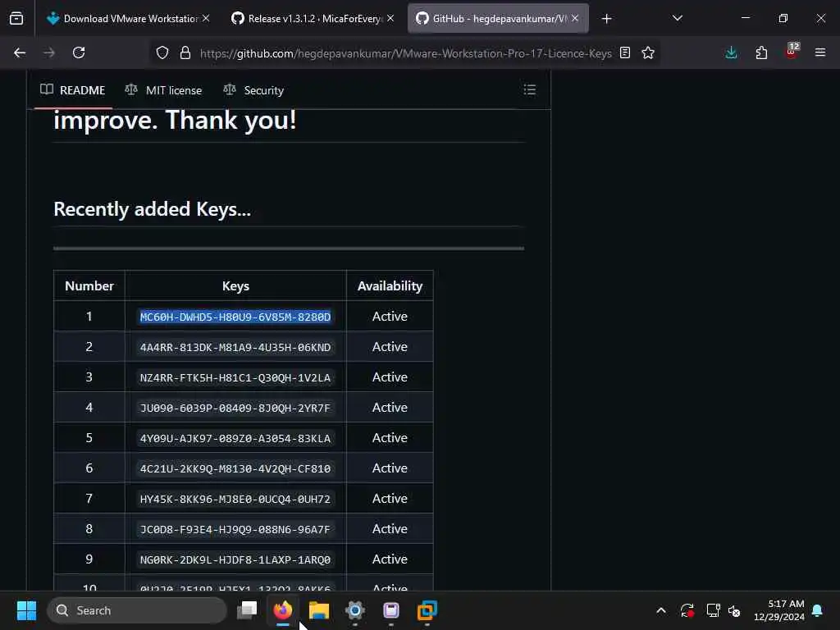This screenshot has height=630, width=840.
Task: Click key HY45K-8KK96-MJ8E0-0UCQ4-0UH72
Action: pyautogui.click(x=235, y=499)
